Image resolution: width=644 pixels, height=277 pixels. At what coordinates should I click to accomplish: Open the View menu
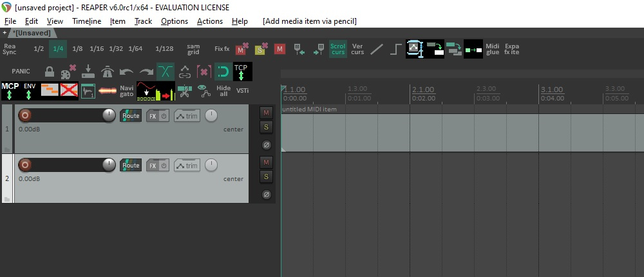[55, 21]
